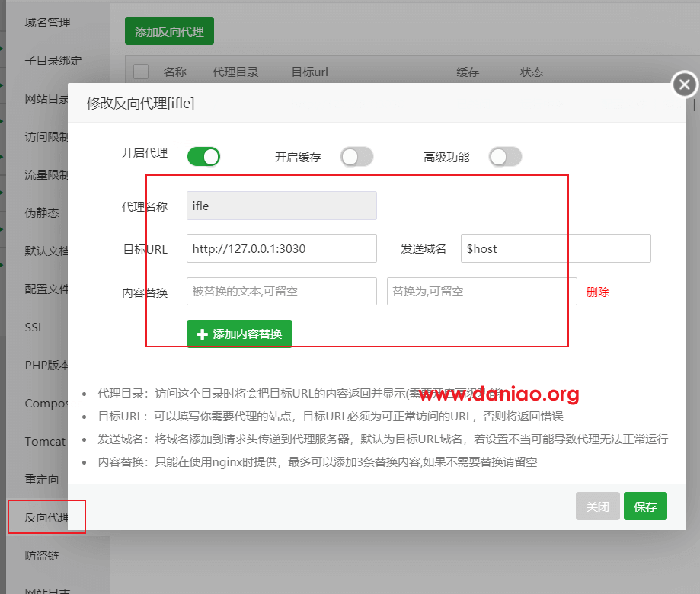
Task: Click 名称 column header in proxy table
Action: (x=175, y=72)
